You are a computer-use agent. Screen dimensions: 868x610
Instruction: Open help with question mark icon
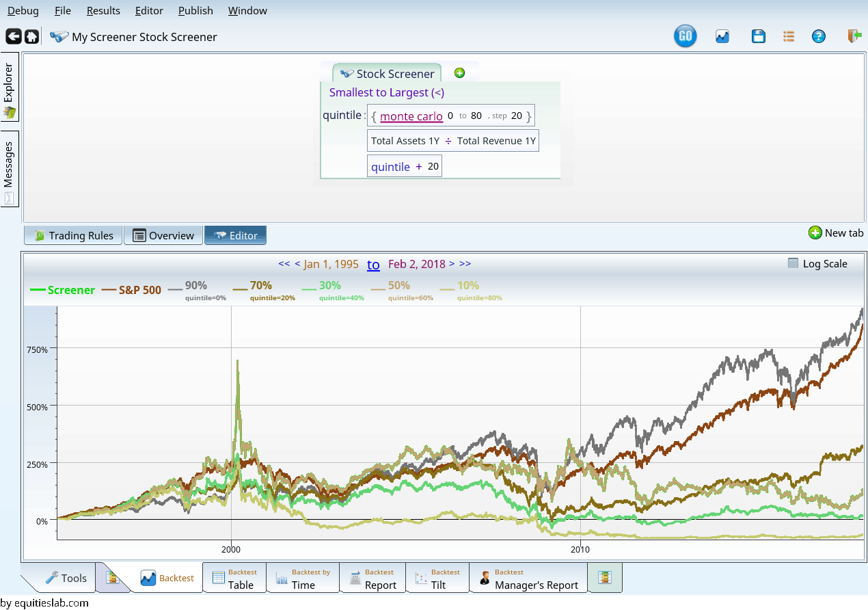[818, 37]
